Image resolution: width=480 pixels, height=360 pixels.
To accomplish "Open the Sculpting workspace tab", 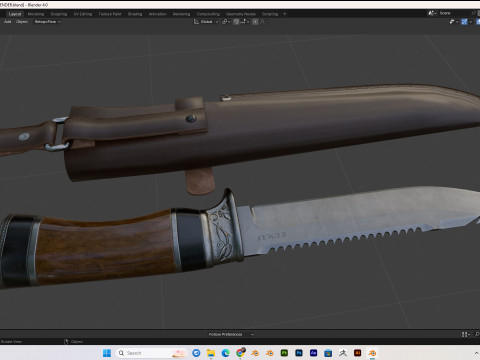I will pos(59,14).
